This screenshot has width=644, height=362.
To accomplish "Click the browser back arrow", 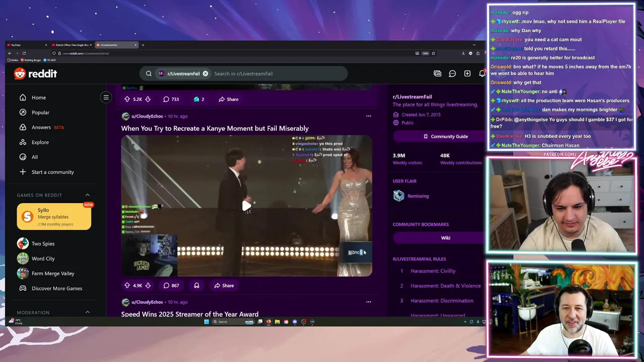I will pos(10,53).
